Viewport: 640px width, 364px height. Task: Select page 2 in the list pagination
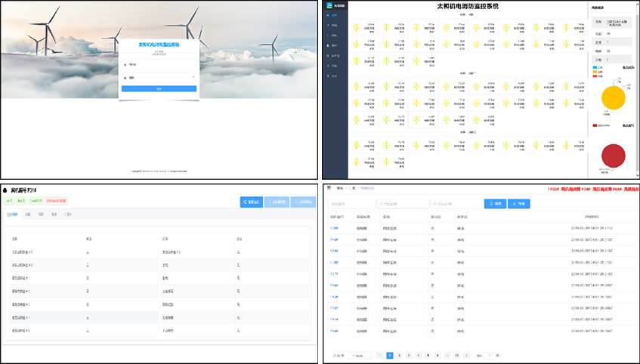tap(399, 355)
